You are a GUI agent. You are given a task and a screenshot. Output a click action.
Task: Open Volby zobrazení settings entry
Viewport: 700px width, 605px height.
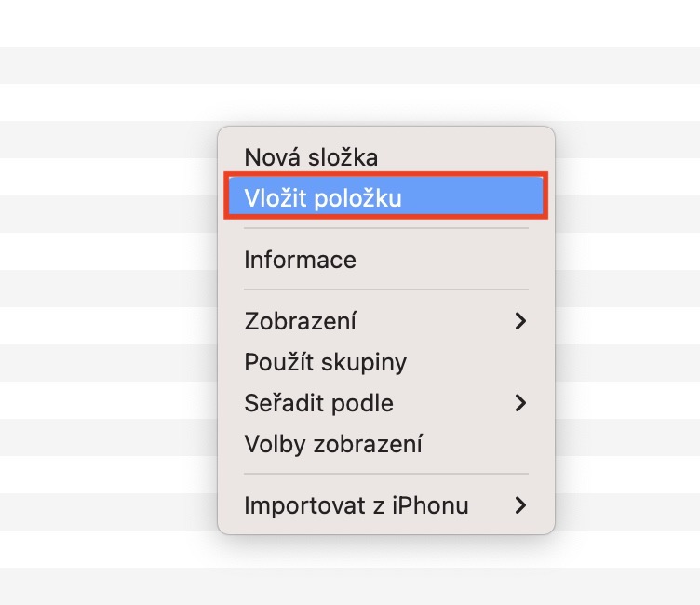tap(332, 444)
